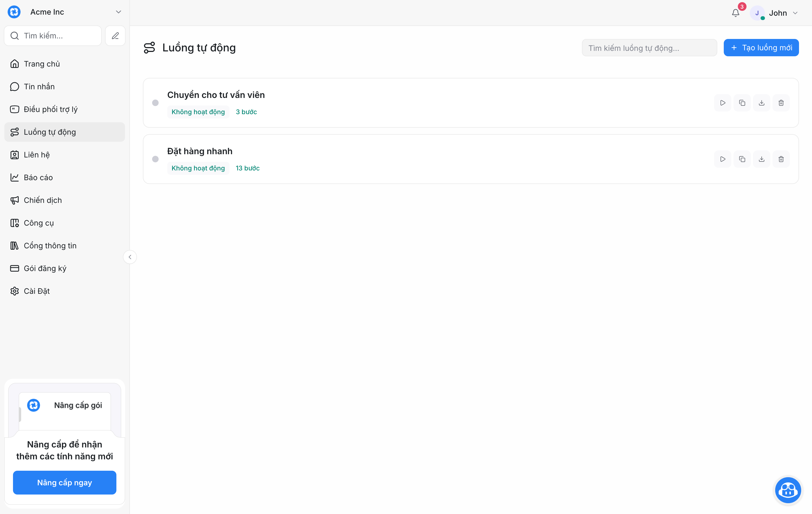Duplicate the Đặt hàng nhanh flow
Image resolution: width=812 pixels, height=514 pixels.
click(x=742, y=159)
